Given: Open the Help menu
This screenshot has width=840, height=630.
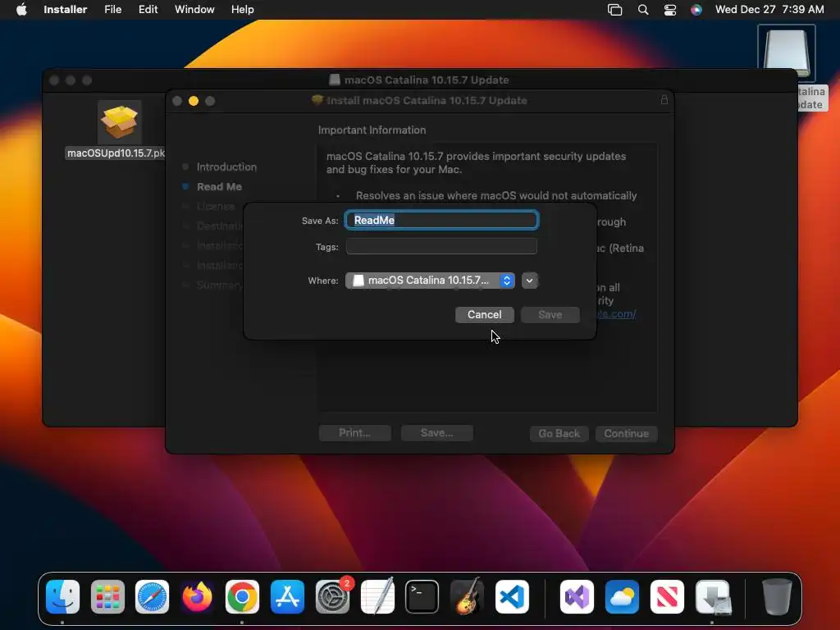Looking at the screenshot, I should [242, 9].
